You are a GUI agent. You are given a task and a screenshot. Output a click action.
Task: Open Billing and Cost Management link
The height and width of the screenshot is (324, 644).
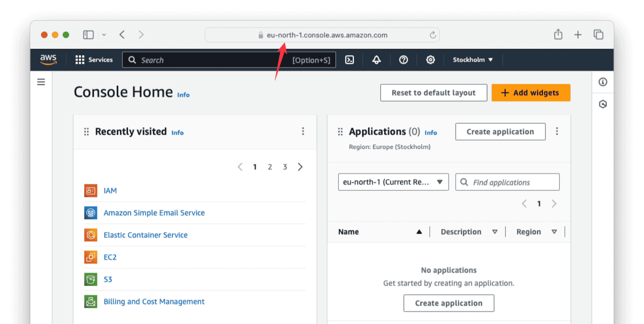coord(154,301)
